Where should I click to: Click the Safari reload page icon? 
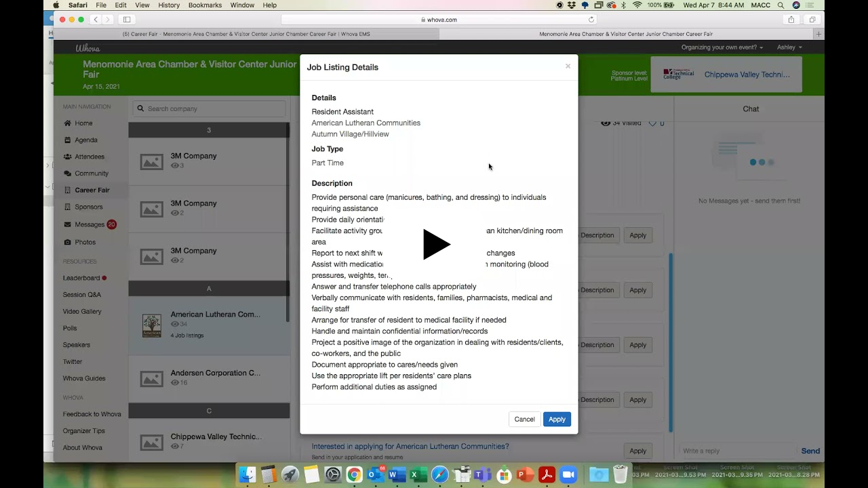pyautogui.click(x=591, y=20)
